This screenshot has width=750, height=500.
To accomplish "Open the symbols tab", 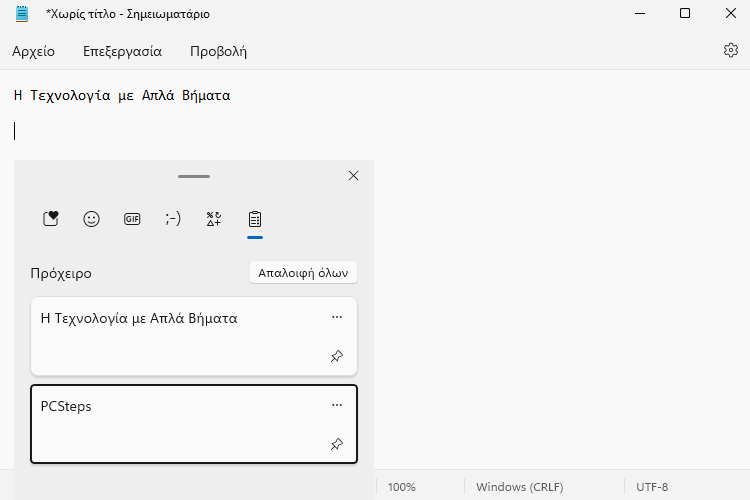I will [214, 219].
